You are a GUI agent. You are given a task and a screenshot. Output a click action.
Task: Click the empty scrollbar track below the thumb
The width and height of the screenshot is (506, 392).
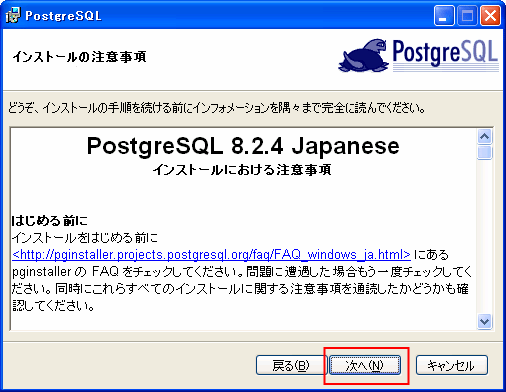(x=484, y=237)
